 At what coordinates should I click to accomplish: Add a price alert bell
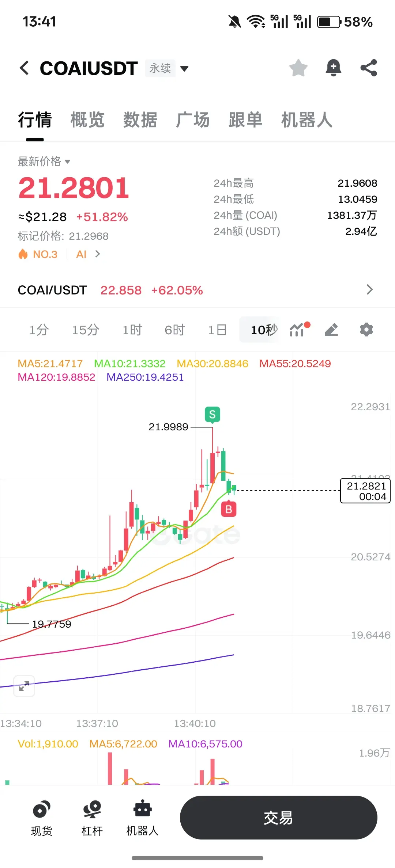(x=334, y=68)
